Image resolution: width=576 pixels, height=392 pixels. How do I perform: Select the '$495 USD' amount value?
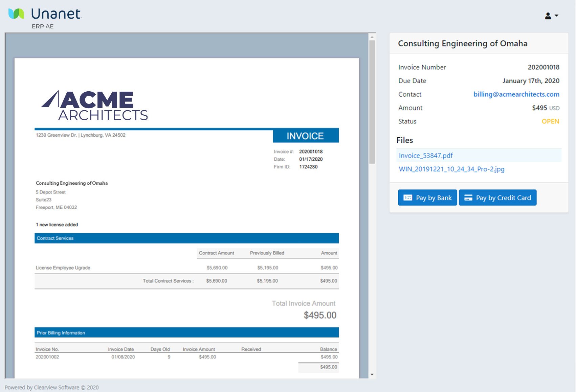(546, 108)
